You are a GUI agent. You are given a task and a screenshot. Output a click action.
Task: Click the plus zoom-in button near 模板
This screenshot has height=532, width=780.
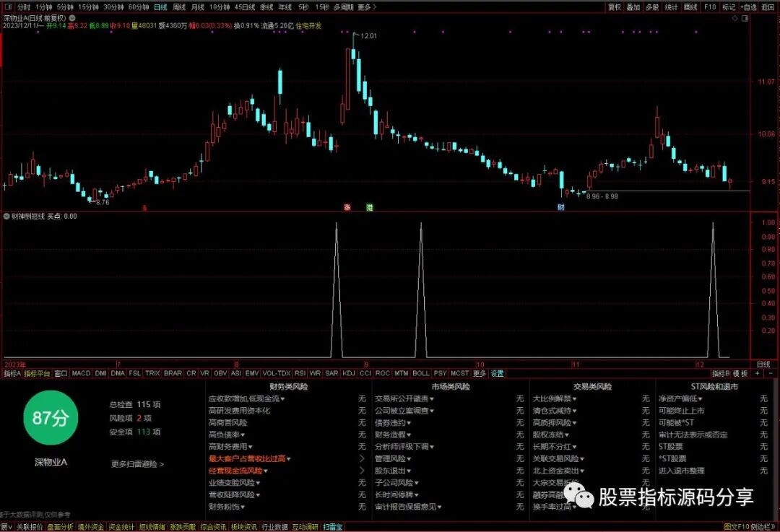pyautogui.click(x=758, y=373)
